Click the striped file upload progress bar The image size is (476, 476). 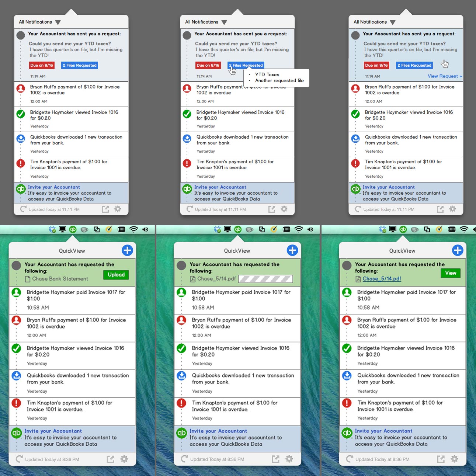click(x=265, y=279)
